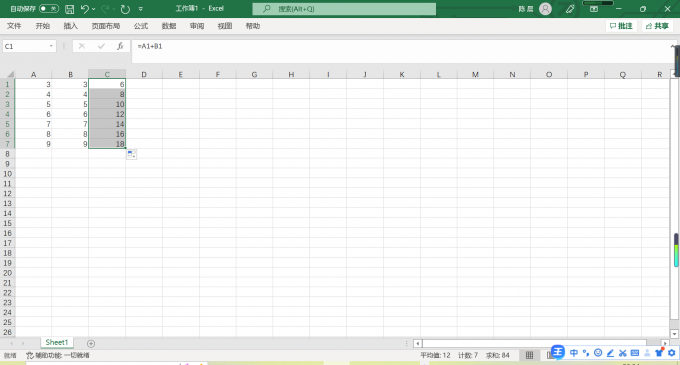The image size is (680, 365).
Task: Click the 陈晨 account name
Action: [x=526, y=9]
